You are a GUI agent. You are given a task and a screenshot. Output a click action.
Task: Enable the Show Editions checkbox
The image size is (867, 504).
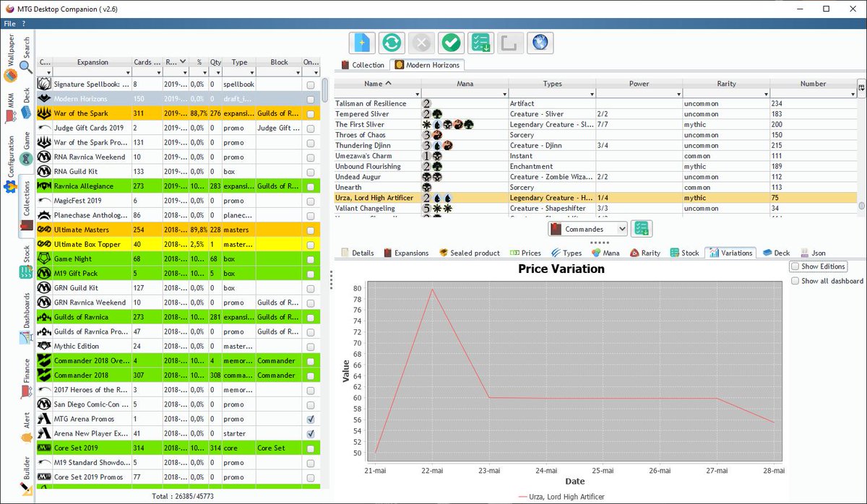pyautogui.click(x=795, y=266)
